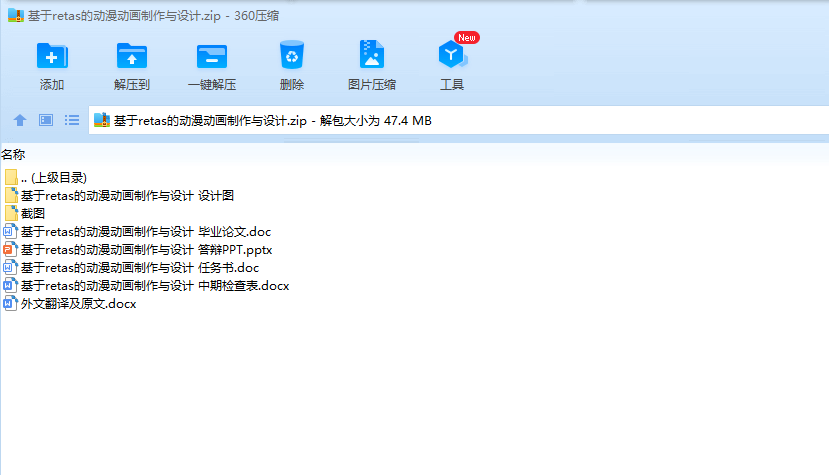Click the folder icon of 设计图 folder

click(11, 195)
